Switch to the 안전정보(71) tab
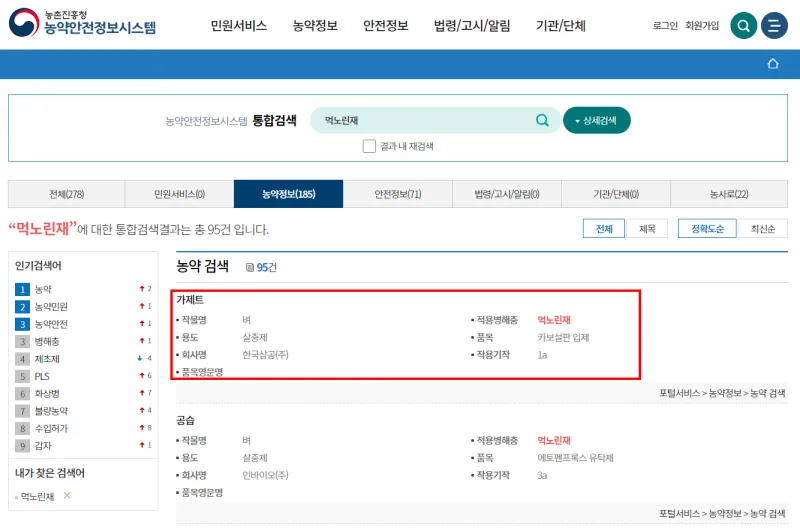Screen dimensions: 800x528 (397, 194)
